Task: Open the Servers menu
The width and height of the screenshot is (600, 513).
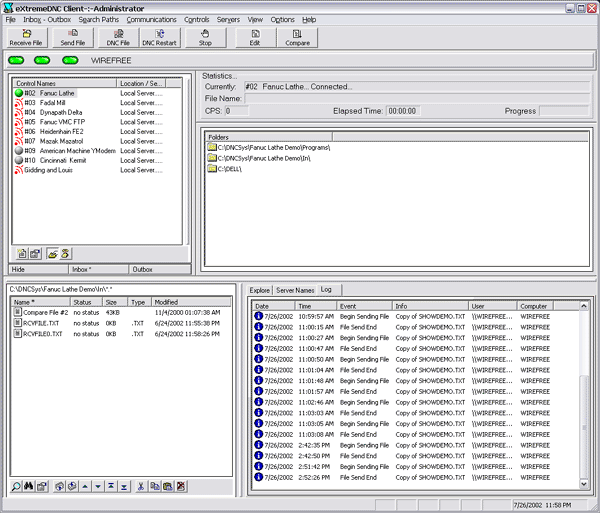Action: pyautogui.click(x=228, y=20)
